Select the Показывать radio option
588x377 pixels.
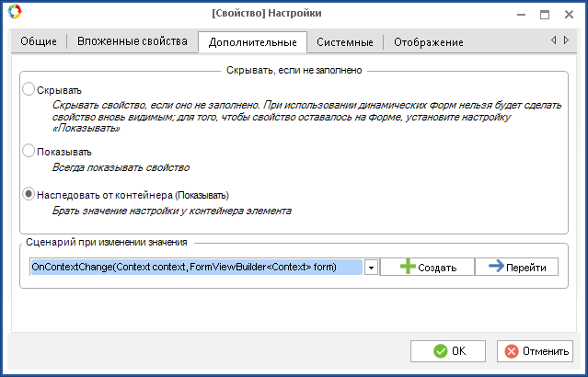29,151
